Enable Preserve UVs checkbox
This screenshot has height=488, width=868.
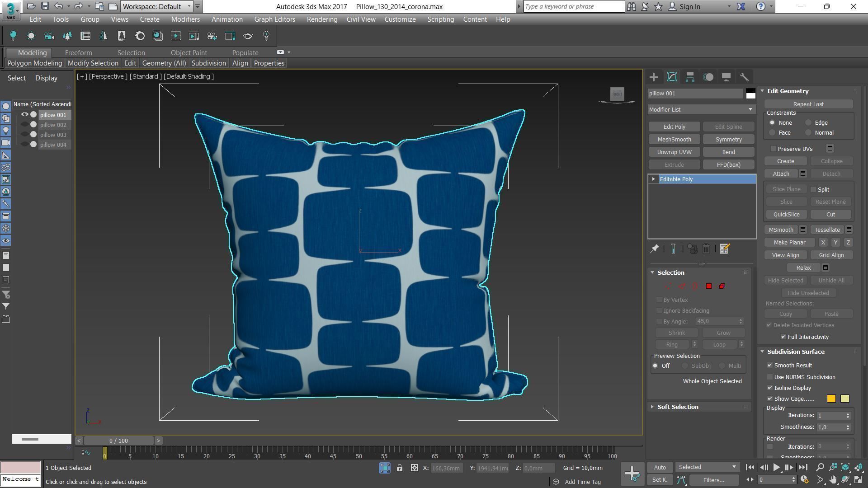(x=774, y=149)
